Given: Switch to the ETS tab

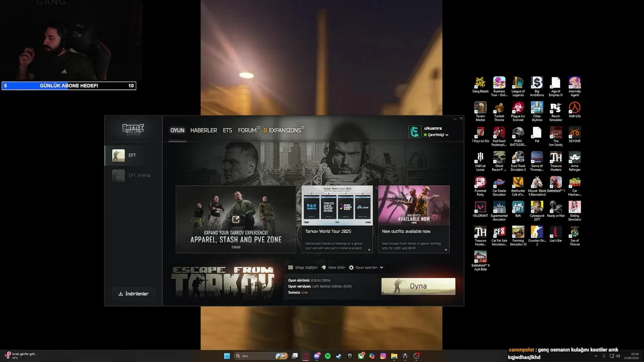Looking at the screenshot, I should [x=227, y=130].
